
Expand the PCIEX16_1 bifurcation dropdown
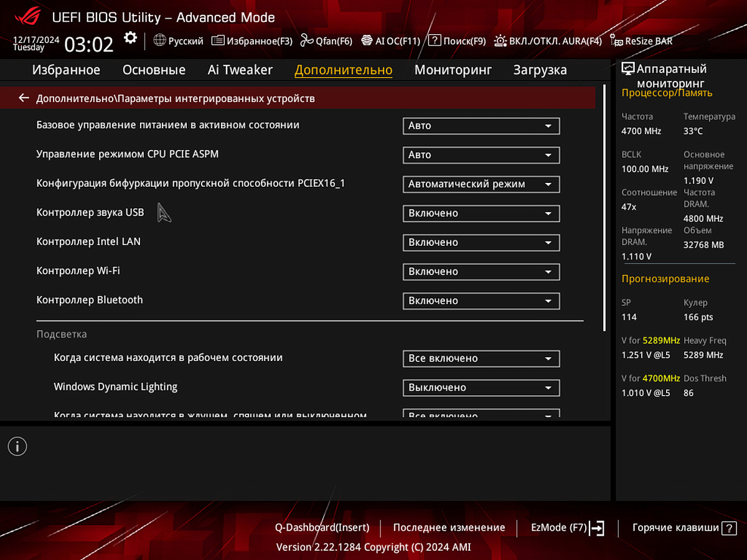click(x=481, y=184)
